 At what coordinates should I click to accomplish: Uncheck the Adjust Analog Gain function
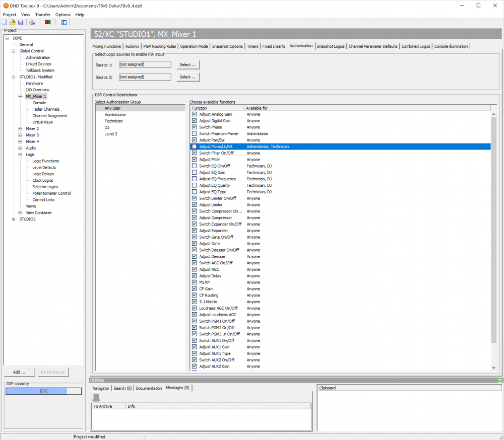point(194,114)
